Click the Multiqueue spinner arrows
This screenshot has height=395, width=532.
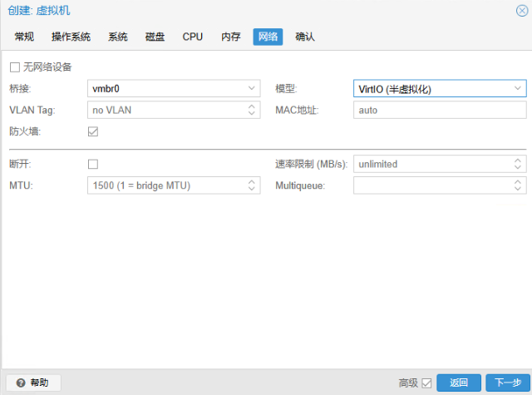pos(517,185)
